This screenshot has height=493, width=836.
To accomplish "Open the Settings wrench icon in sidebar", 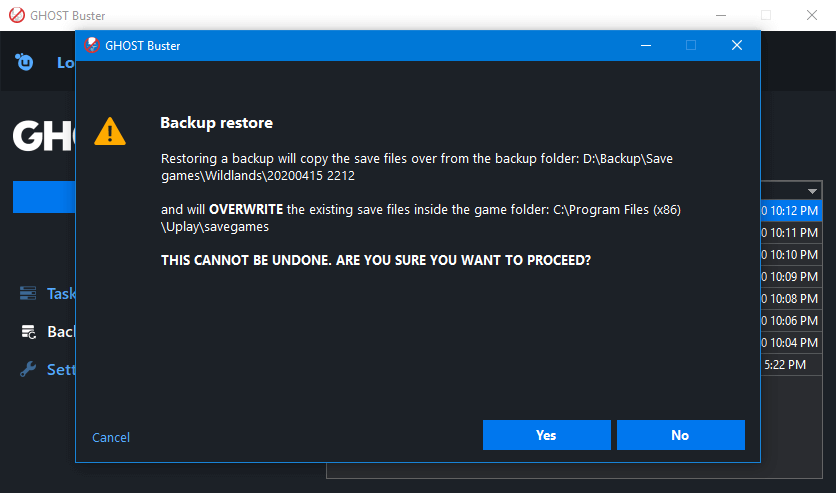I will pos(28,369).
